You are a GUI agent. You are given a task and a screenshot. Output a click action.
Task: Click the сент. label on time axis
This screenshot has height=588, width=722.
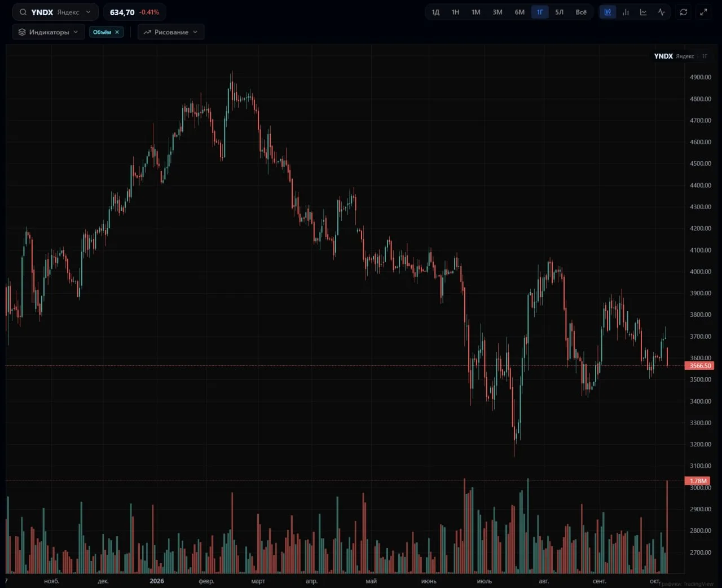pyautogui.click(x=599, y=581)
